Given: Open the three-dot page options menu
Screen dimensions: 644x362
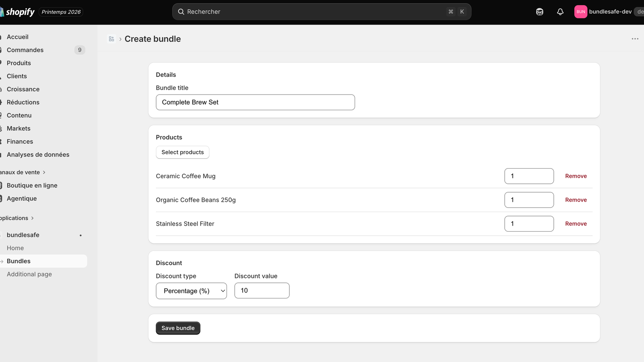Looking at the screenshot, I should pyautogui.click(x=635, y=39).
